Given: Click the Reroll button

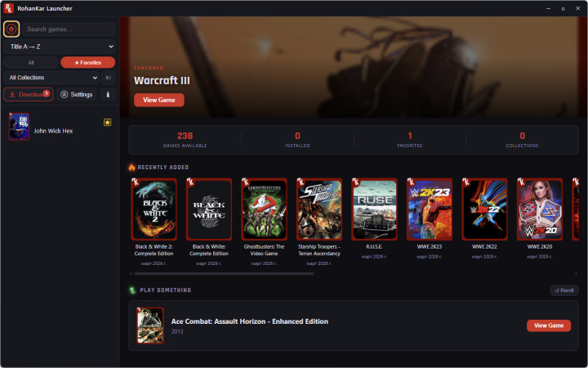Looking at the screenshot, I should pos(563,290).
